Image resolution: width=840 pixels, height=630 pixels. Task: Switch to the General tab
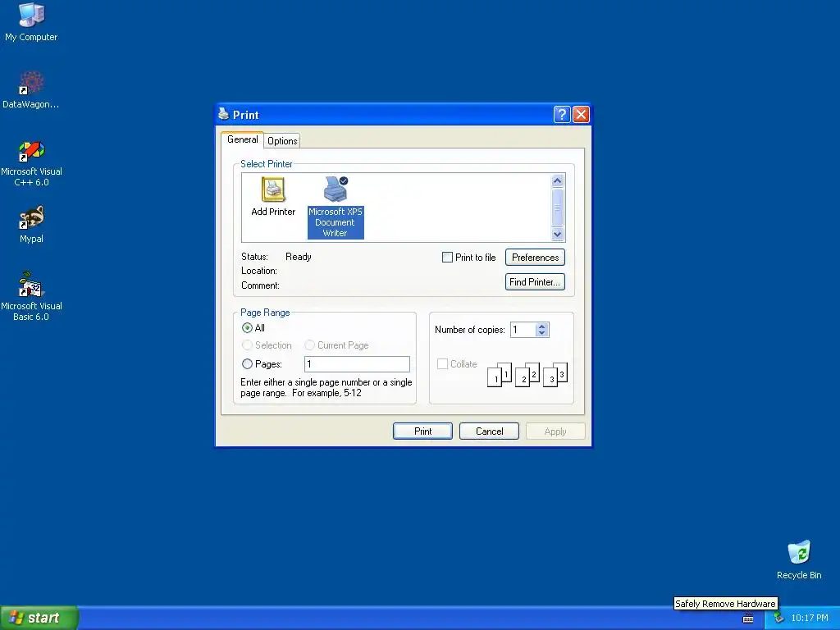tap(242, 139)
